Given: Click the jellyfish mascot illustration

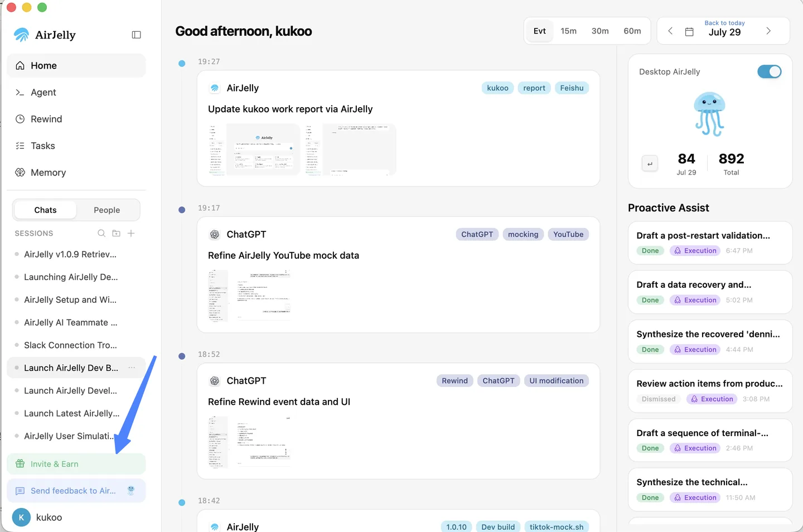Looking at the screenshot, I should [x=709, y=114].
